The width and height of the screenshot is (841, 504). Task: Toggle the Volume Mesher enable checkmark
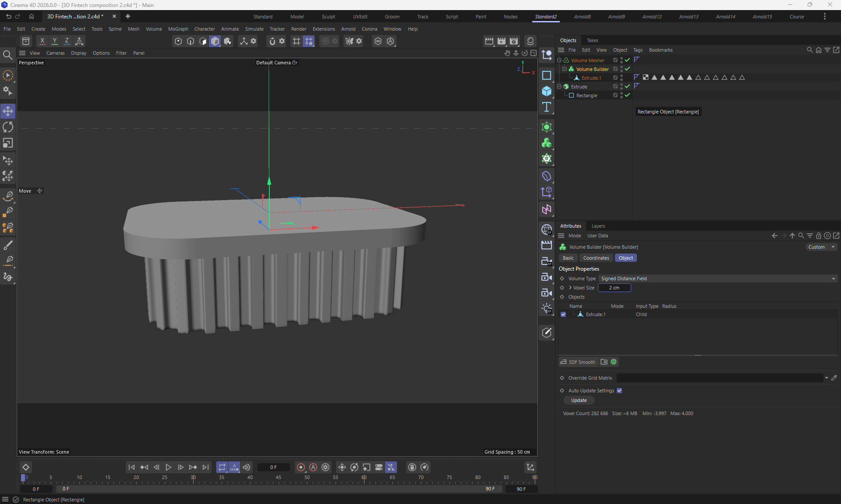pos(627,60)
